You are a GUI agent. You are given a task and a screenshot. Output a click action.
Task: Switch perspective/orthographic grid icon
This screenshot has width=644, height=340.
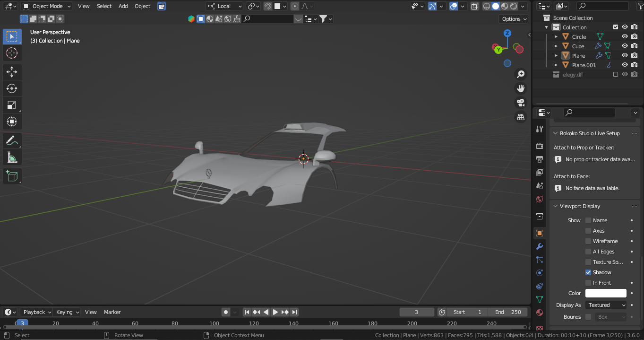click(x=521, y=117)
